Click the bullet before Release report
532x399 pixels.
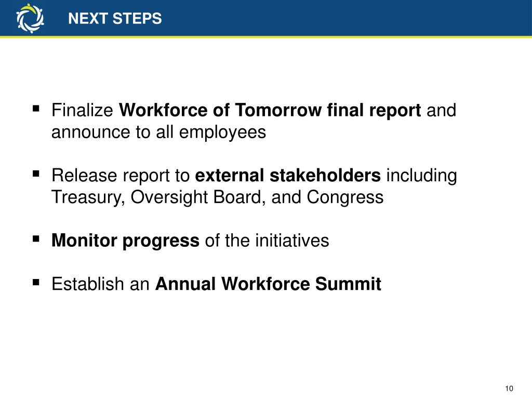36,174
